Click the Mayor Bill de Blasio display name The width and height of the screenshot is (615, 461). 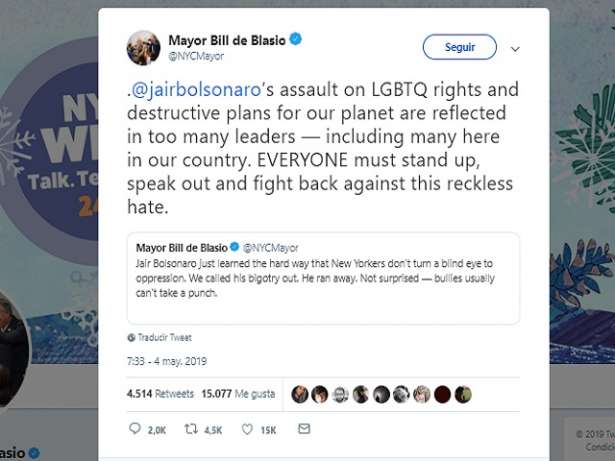click(227, 40)
